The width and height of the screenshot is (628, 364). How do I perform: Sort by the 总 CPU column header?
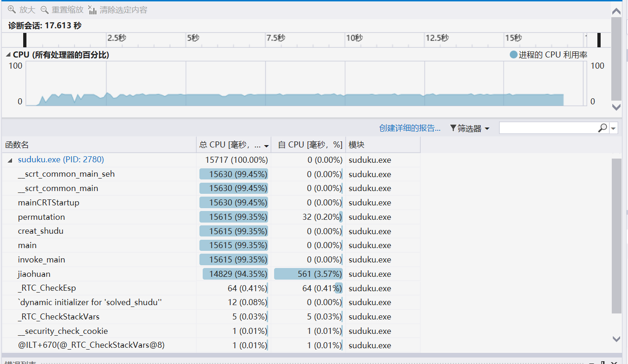tap(230, 145)
